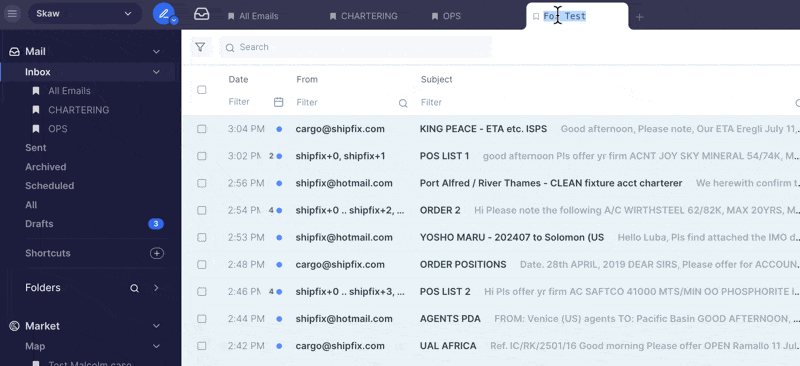
Task: Click the filter funnel icon
Action: (x=201, y=47)
